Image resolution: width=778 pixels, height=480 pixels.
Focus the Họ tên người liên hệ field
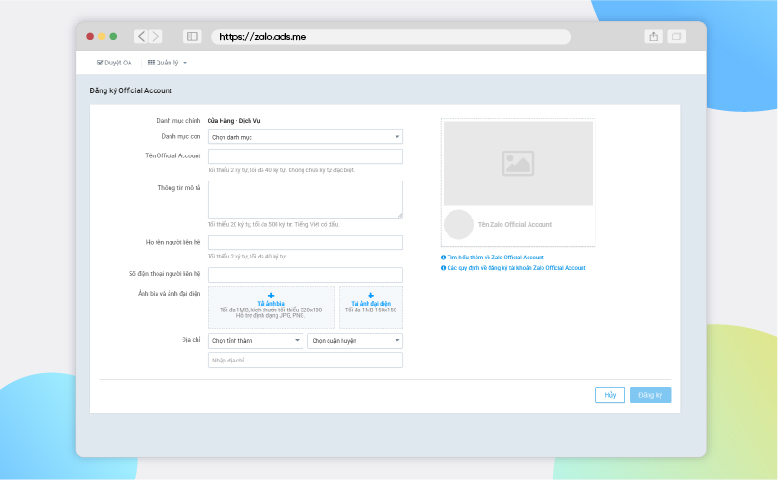click(x=305, y=243)
